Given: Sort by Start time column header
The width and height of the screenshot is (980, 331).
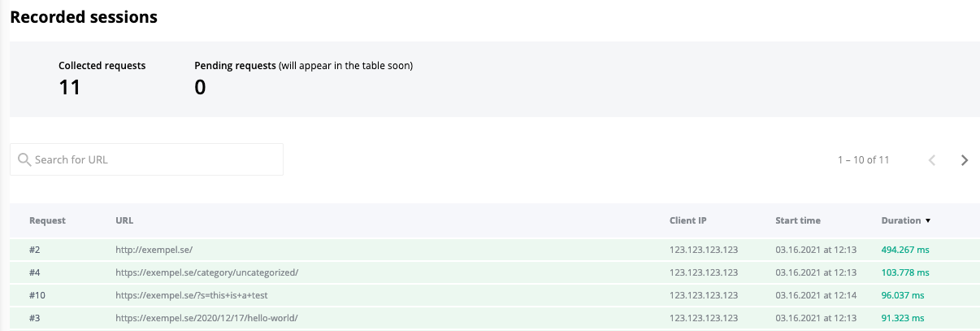Looking at the screenshot, I should tap(798, 220).
